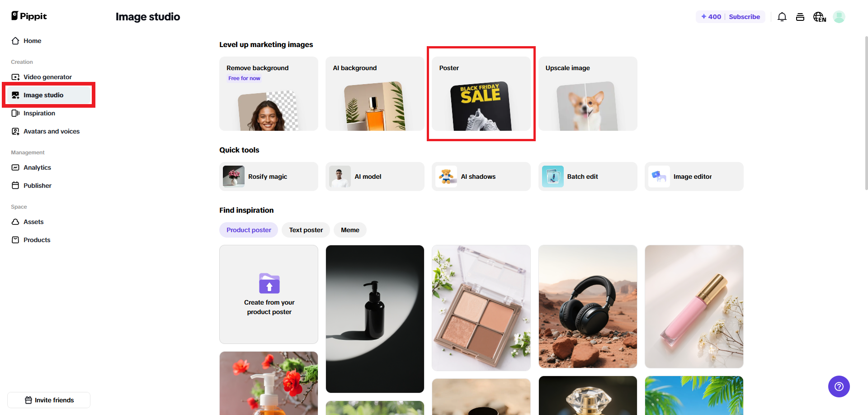The image size is (868, 415).
Task: Open the Poster creation card
Action: click(x=481, y=94)
